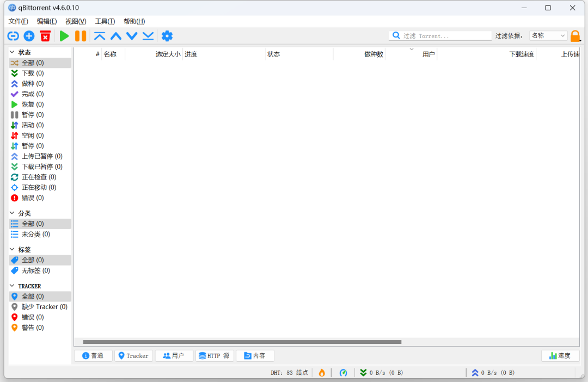The width and height of the screenshot is (588, 382).
Task: Select the 下载 (0) status filter
Action: [40, 73]
